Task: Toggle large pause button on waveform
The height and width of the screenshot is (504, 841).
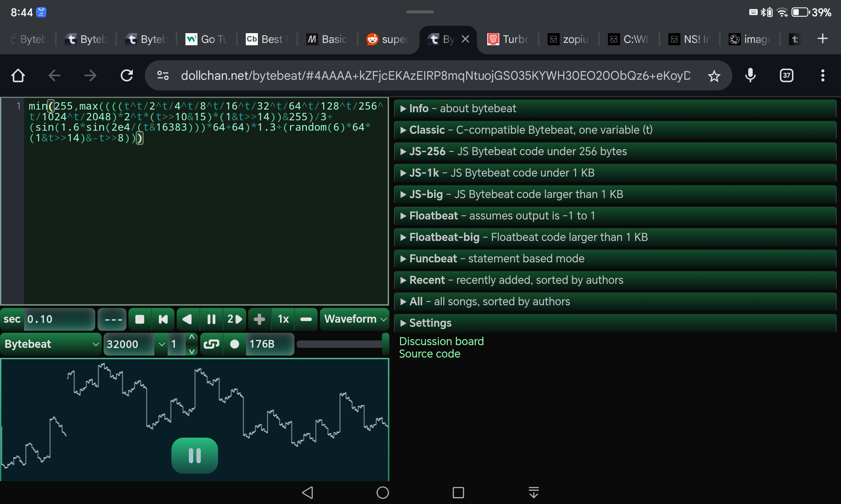Action: (194, 455)
